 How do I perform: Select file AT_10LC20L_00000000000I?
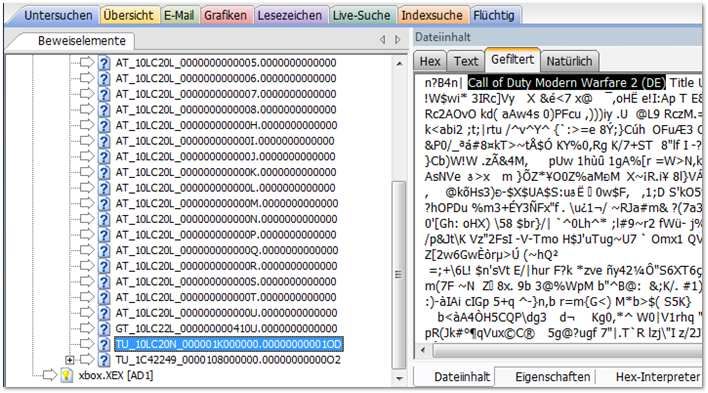coord(225,141)
